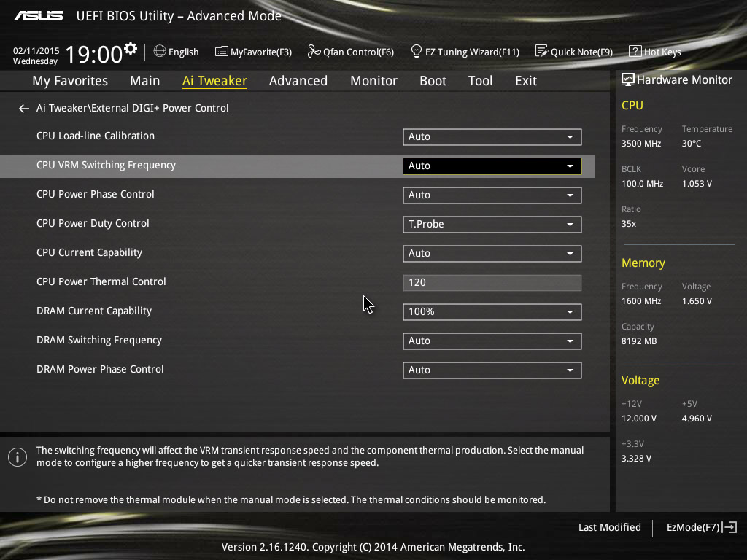Screen dimensions: 747x560
Task: Switch to EzMode(F7)
Action: coord(693,527)
